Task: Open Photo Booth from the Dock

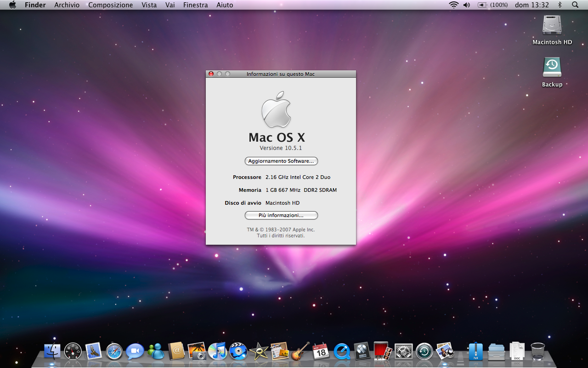Action: 383,351
